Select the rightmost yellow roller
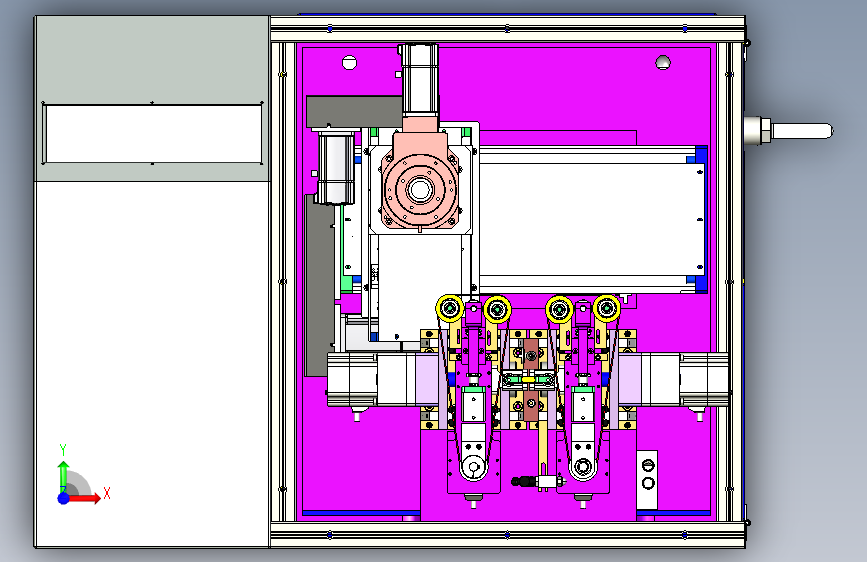867x562 pixels. (607, 308)
